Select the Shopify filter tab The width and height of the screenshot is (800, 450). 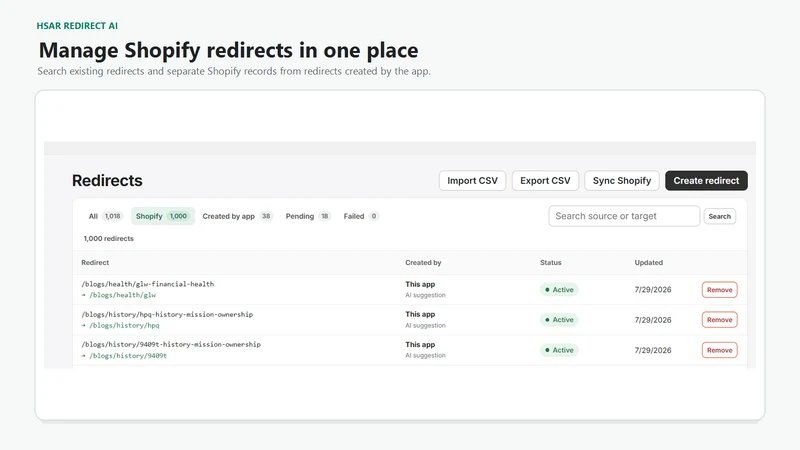pyautogui.click(x=162, y=216)
